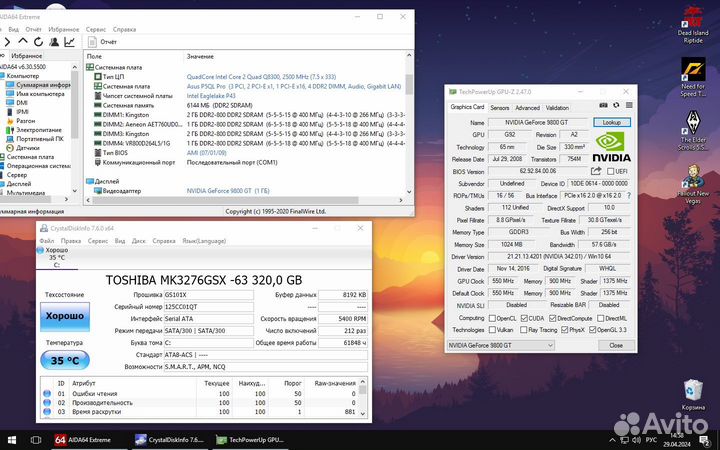
Task: Click Need for Speed desktop icon
Action: 693,77
